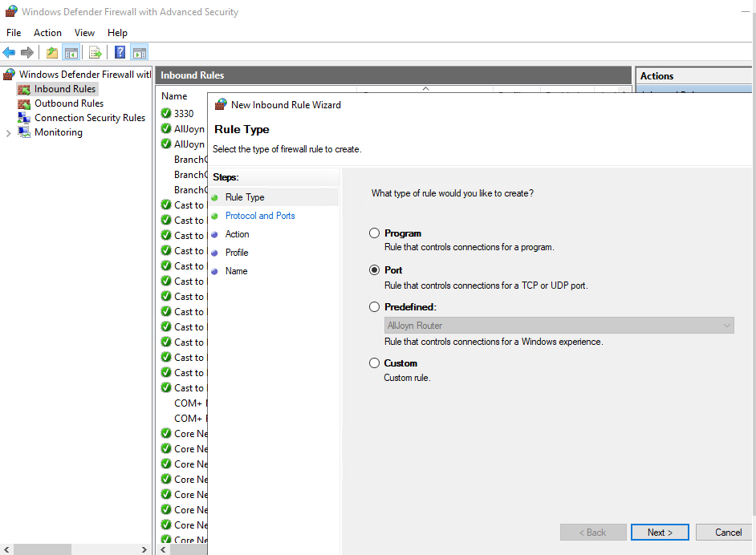Click the left tree scroll left arrow
The image size is (756, 555).
(x=6, y=549)
